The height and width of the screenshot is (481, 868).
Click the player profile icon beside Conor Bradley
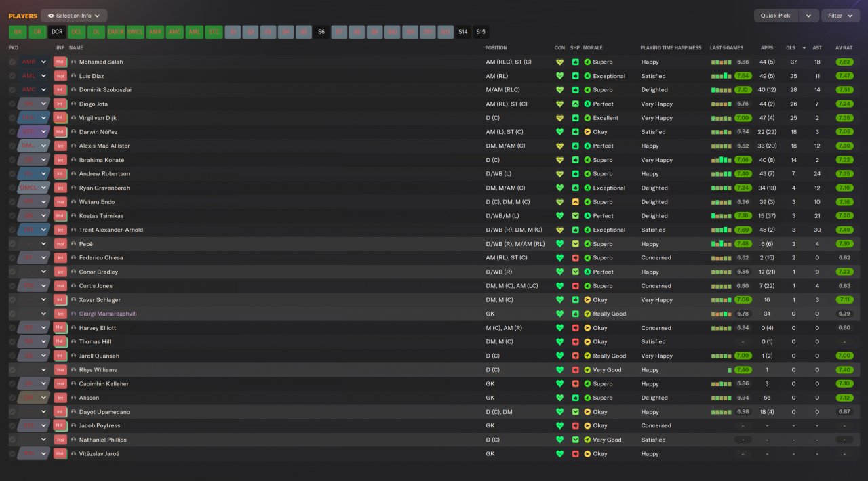pos(74,272)
